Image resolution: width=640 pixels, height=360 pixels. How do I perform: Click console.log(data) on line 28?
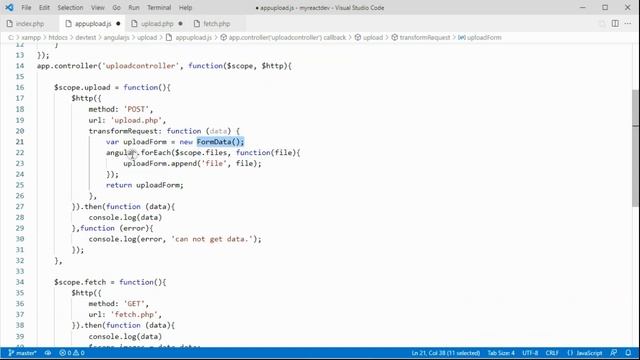coord(125,218)
